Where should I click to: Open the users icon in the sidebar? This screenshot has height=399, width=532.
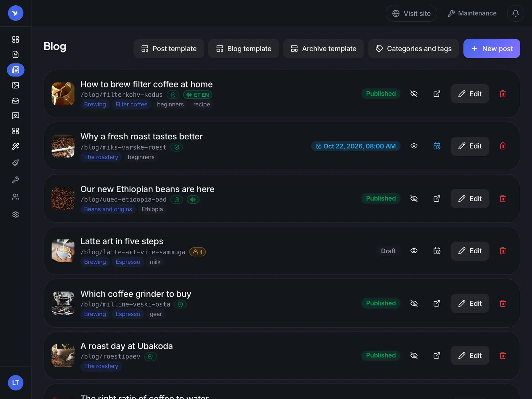(16, 197)
